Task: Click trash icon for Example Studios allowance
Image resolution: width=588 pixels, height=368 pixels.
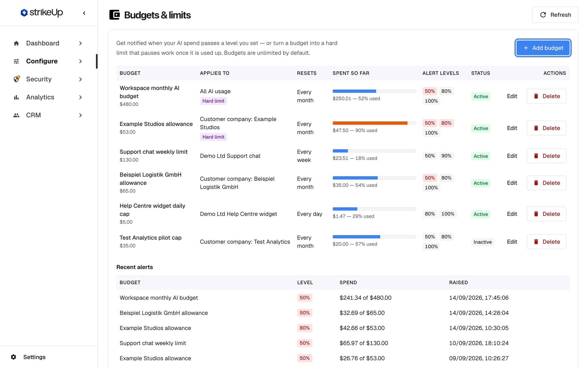Action: coord(536,128)
